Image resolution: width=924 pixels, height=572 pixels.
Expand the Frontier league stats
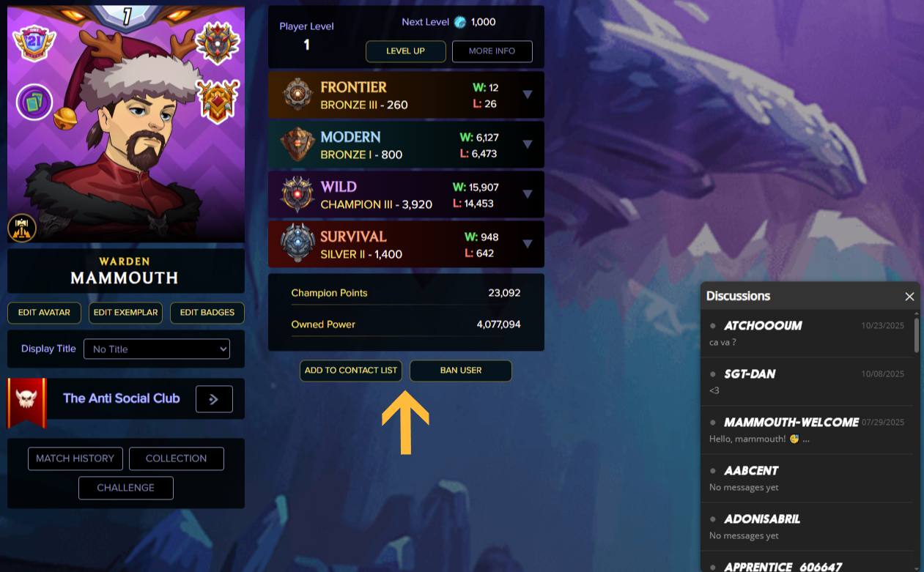(527, 94)
